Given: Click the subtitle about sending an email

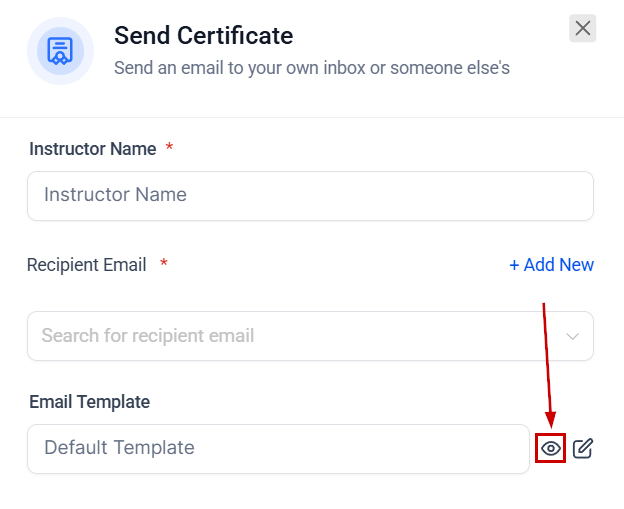Looking at the screenshot, I should [x=312, y=68].
